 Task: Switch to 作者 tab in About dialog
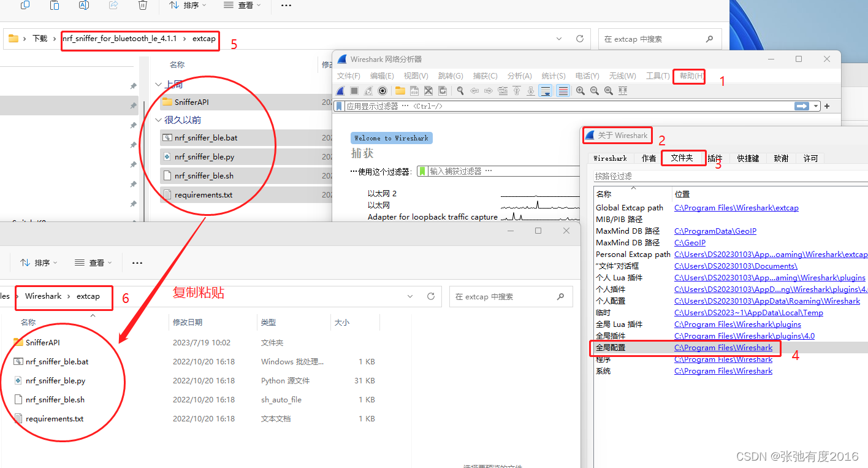[649, 158]
